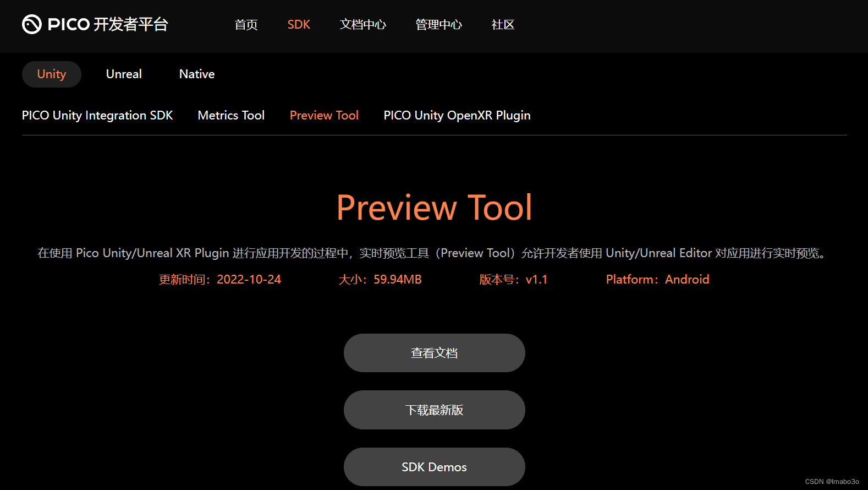Screen dimensions: 868x490
Task: Select the Metrics Tool tab
Action: [231, 116]
